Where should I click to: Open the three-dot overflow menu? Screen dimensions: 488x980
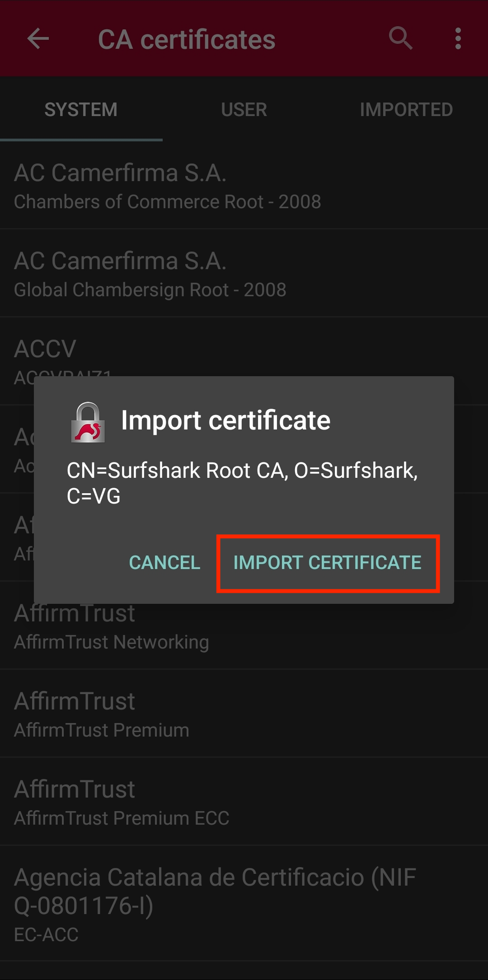458,39
